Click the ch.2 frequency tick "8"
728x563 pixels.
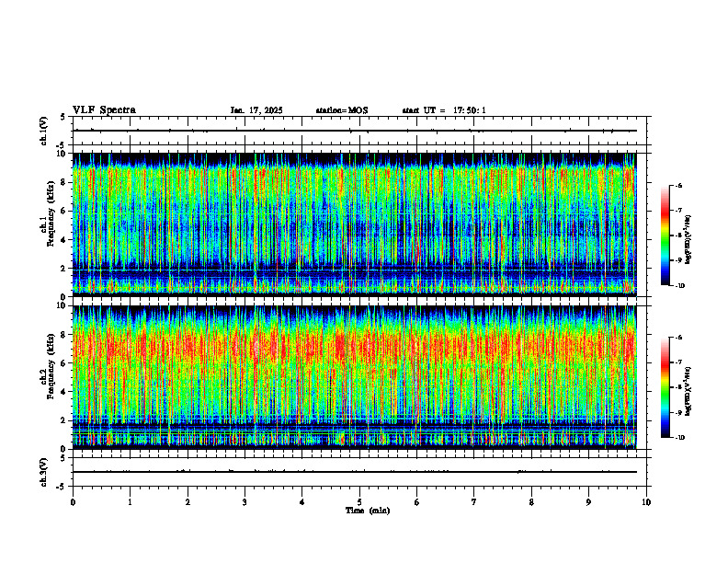pyautogui.click(x=64, y=335)
